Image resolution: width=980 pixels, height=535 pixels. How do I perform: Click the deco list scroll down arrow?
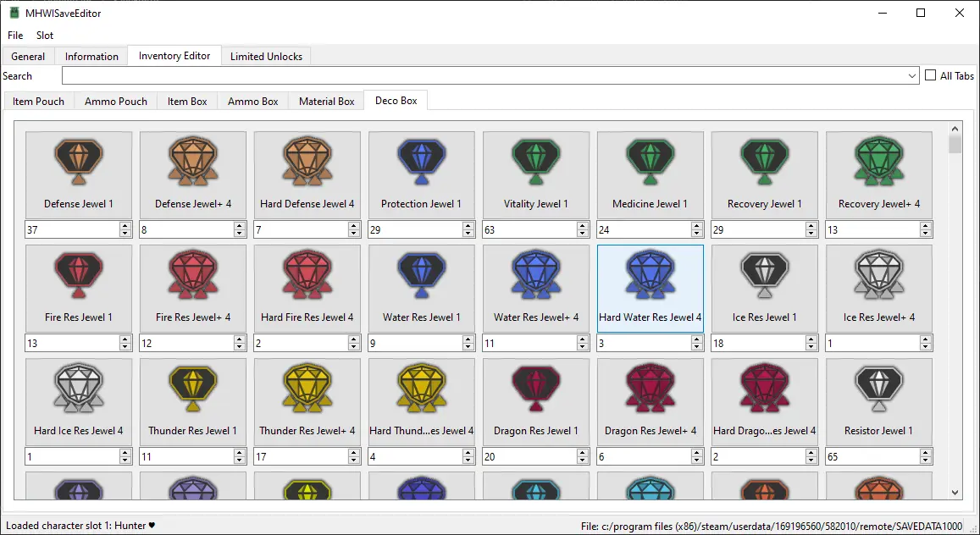(955, 493)
